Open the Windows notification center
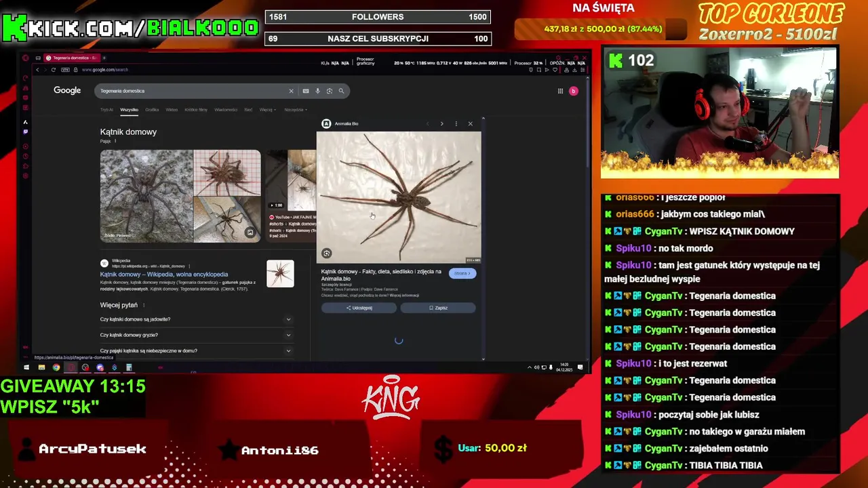The image size is (868, 488). (580, 367)
